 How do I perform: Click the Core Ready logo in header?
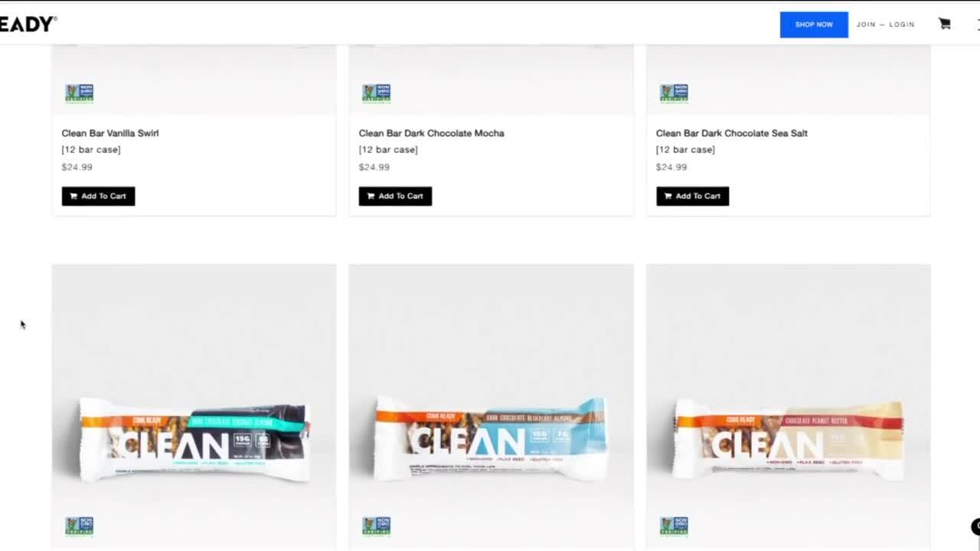[x=28, y=24]
